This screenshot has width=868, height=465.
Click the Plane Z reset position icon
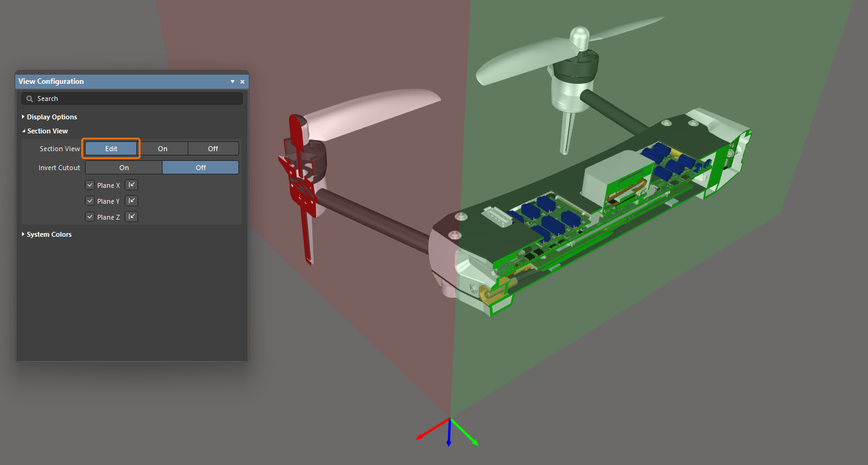(x=131, y=217)
